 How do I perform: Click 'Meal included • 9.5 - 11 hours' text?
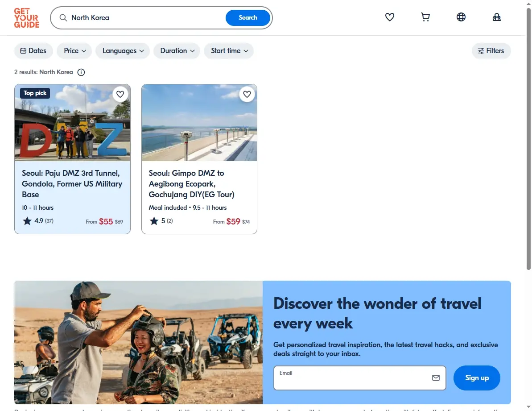pyautogui.click(x=188, y=208)
